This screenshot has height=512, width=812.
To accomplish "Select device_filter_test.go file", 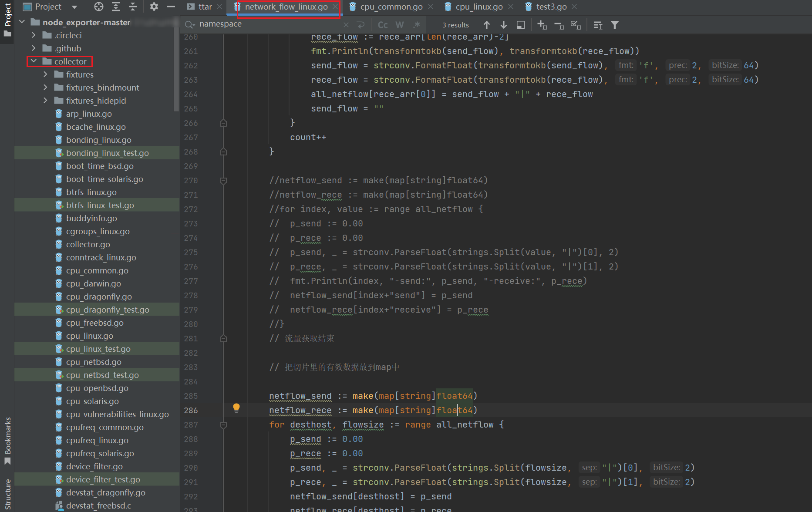I will (x=103, y=479).
